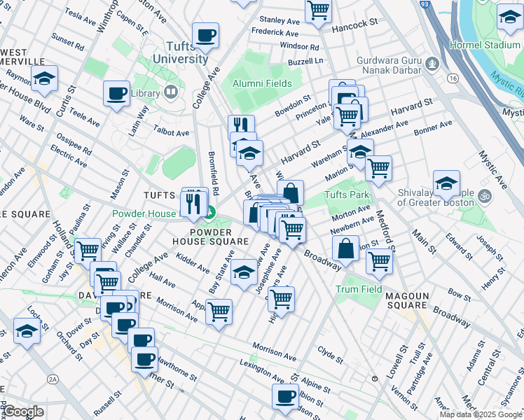Select the graduation cap marker near Bay State Ave
The width and height of the screenshot is (524, 420).
(244, 273)
